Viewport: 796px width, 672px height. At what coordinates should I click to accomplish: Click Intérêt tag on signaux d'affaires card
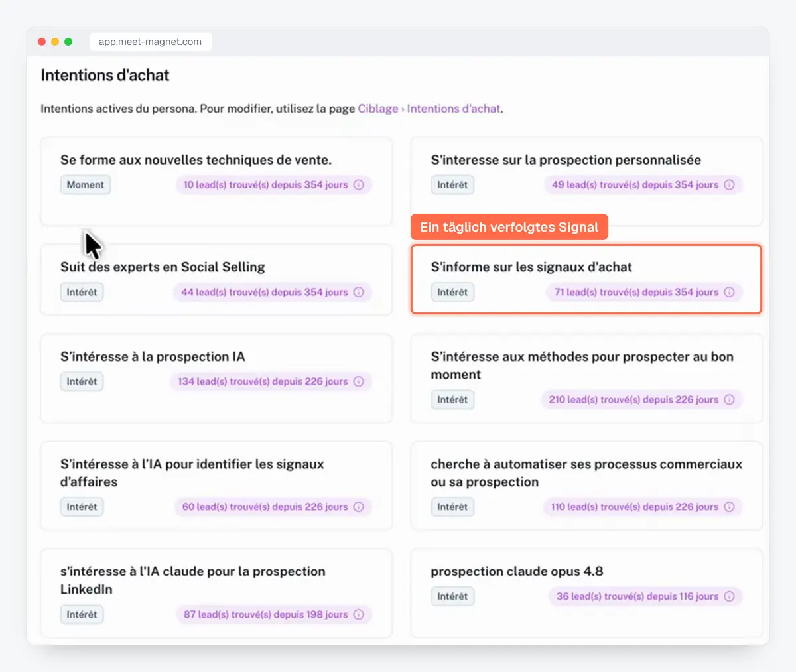point(82,507)
